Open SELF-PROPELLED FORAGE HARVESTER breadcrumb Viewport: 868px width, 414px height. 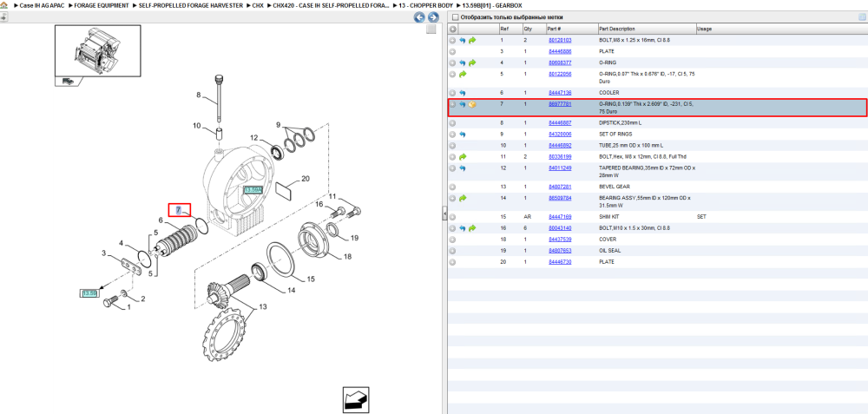[190, 5]
